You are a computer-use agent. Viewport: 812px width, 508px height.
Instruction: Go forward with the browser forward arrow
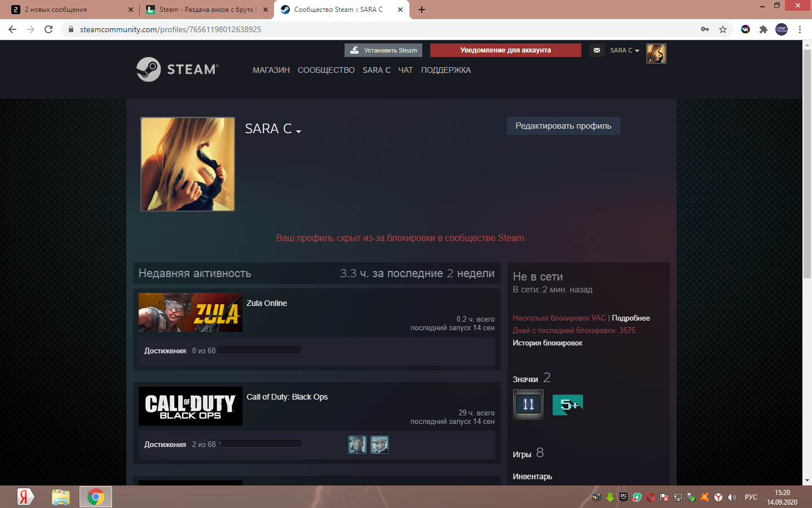(30, 29)
